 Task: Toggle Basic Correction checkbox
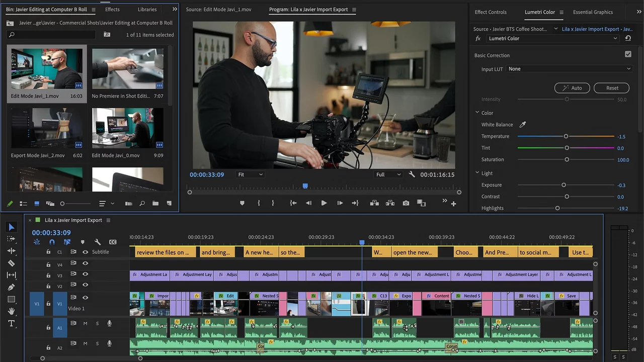coord(628,54)
